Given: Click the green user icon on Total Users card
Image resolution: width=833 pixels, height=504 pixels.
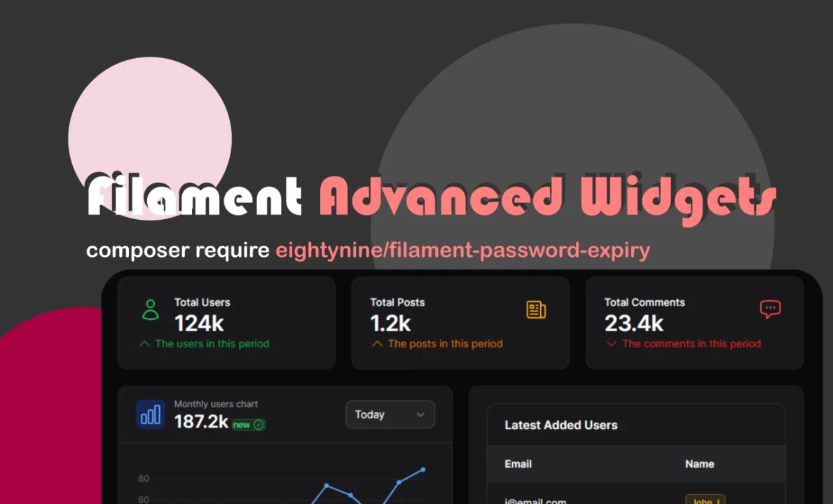Looking at the screenshot, I should click(x=150, y=309).
